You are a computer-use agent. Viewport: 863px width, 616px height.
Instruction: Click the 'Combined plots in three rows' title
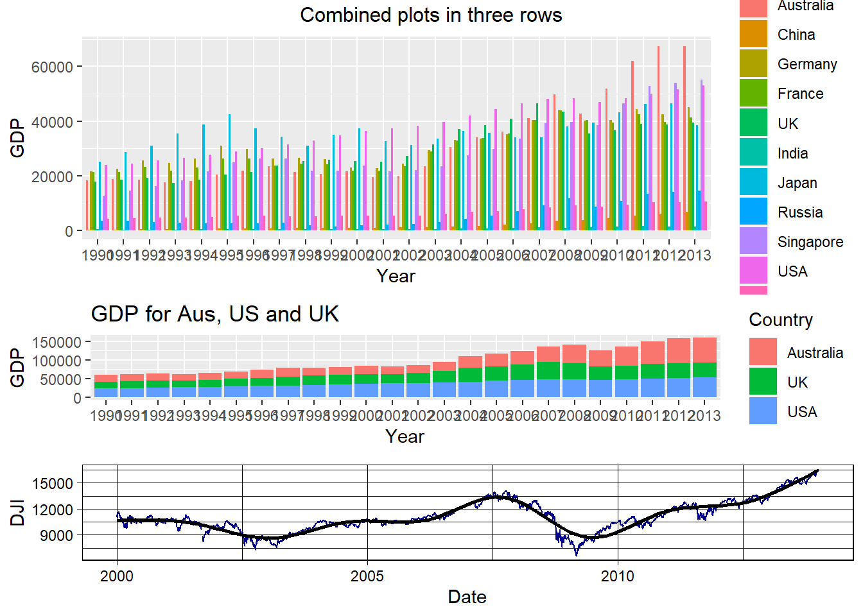(431, 15)
